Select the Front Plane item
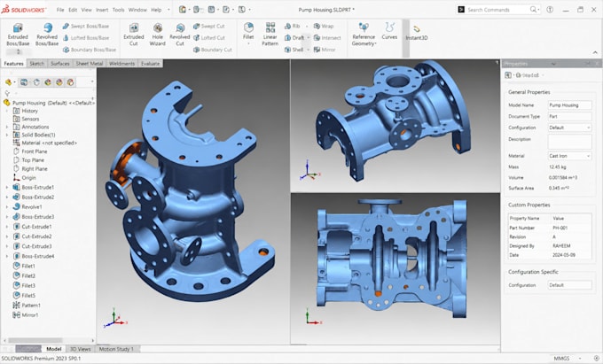603x364 pixels. (30, 151)
